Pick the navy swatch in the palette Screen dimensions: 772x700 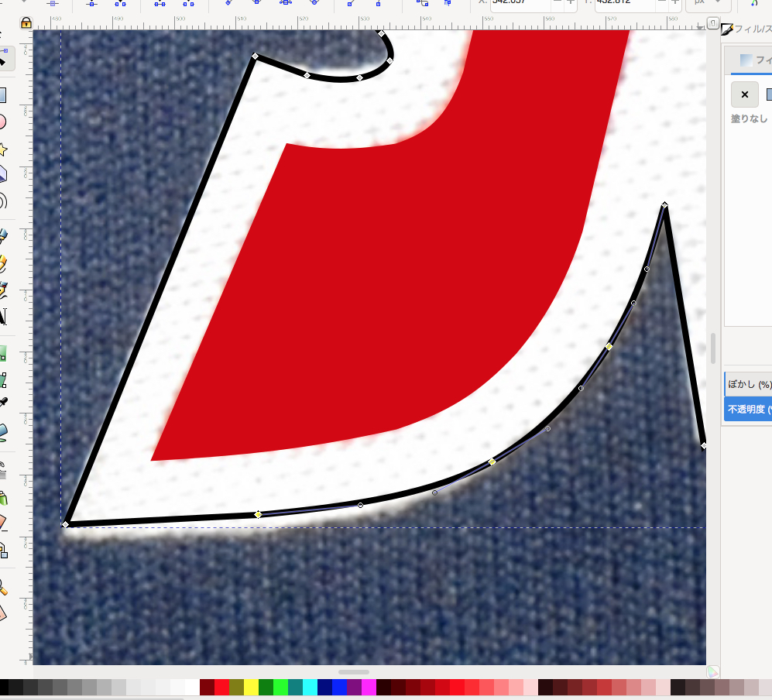325,687
